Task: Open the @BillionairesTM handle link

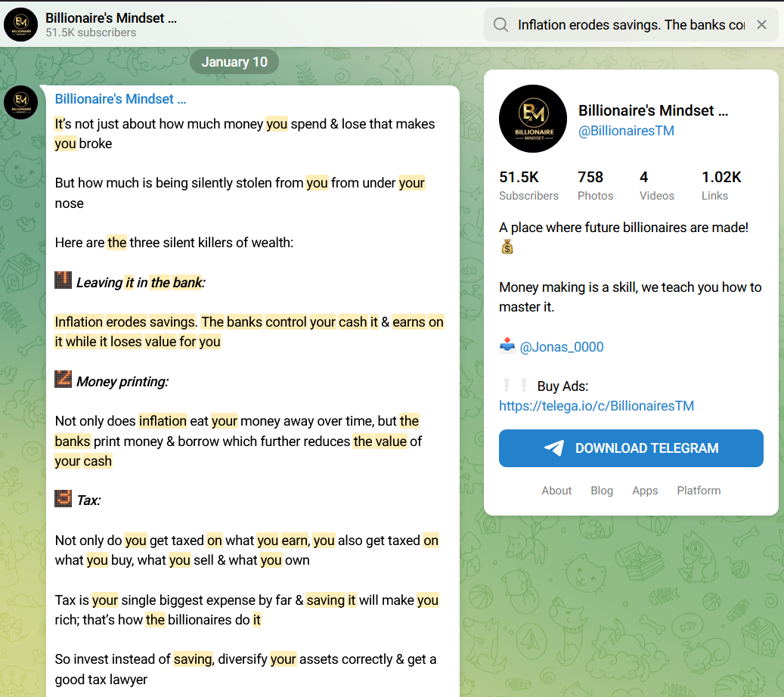Action: tap(626, 131)
